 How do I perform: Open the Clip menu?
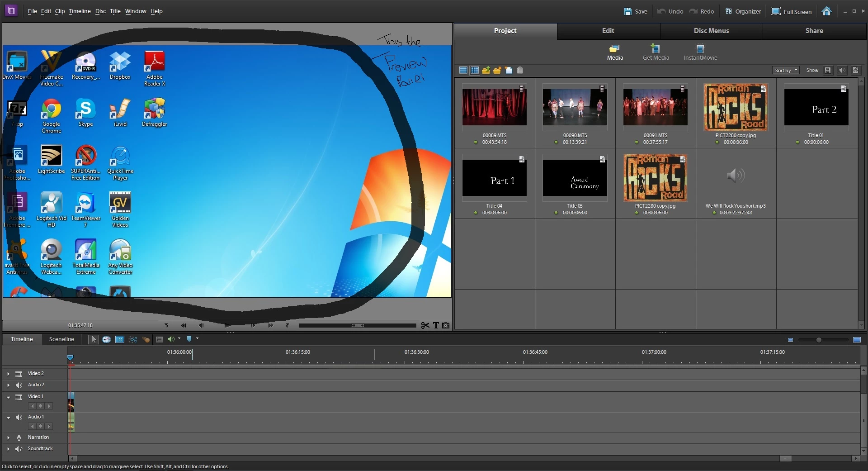coord(60,11)
